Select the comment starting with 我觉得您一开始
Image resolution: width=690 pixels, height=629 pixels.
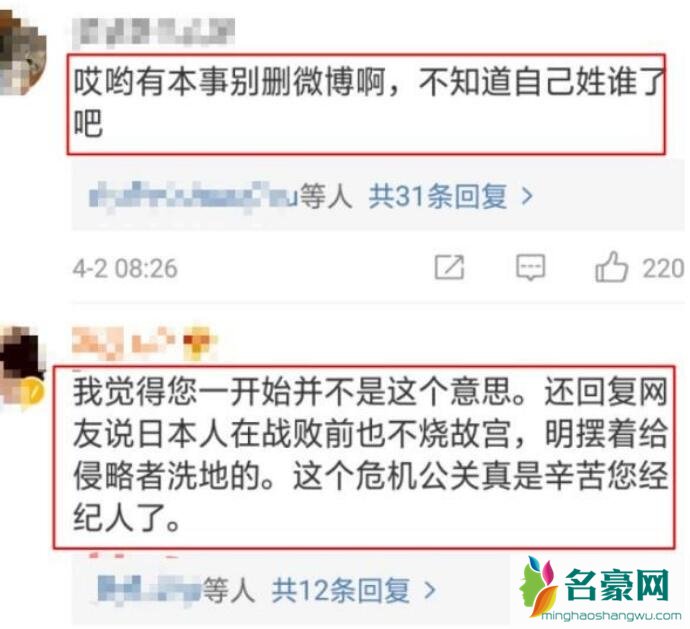point(364,457)
